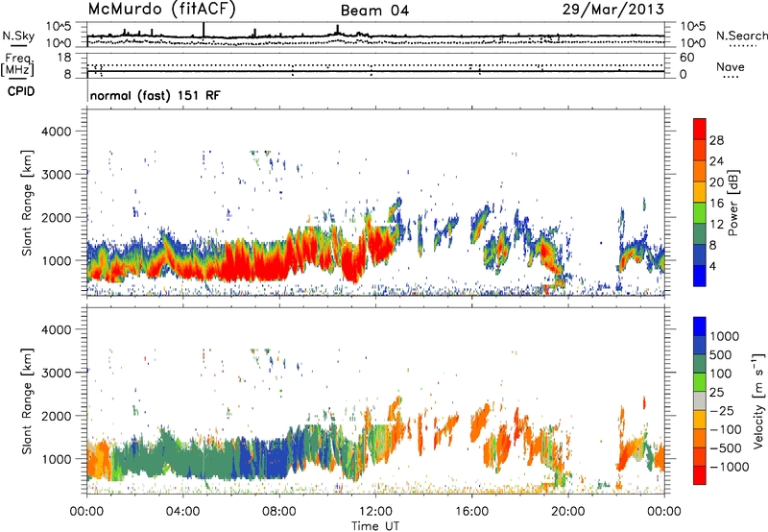
Task: Click the "N.Sky" legend label
Action: coord(18,36)
